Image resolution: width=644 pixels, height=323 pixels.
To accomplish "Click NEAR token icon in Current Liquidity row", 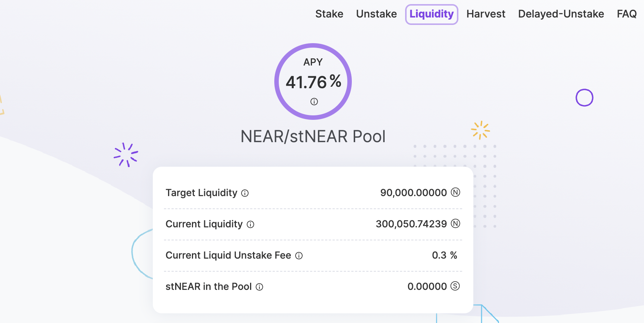I will pos(455,224).
